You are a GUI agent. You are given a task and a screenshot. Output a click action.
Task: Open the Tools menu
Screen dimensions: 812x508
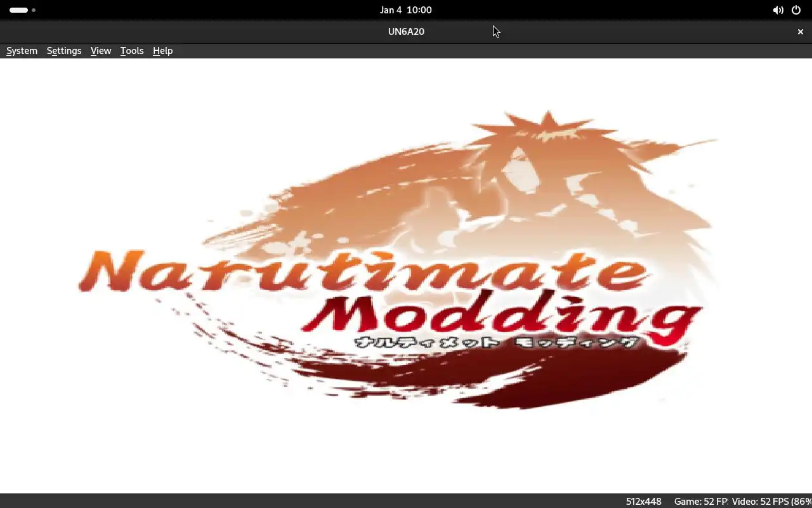tap(132, 51)
